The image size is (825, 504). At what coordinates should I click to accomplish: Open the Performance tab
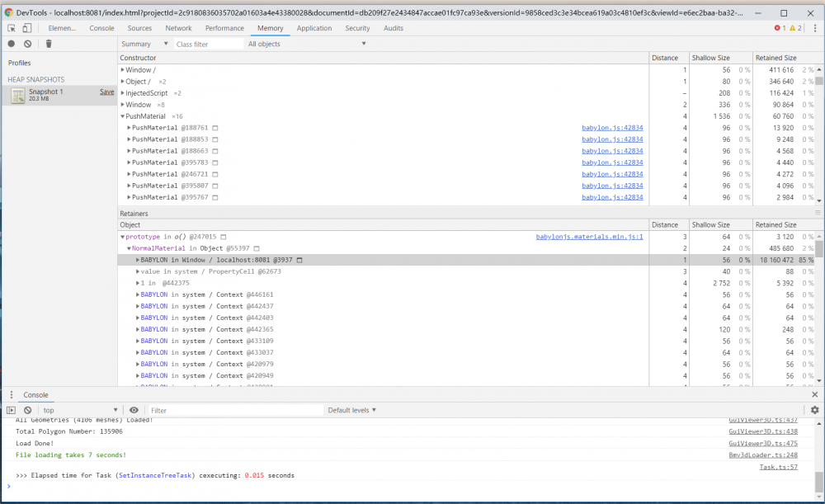[x=224, y=28]
